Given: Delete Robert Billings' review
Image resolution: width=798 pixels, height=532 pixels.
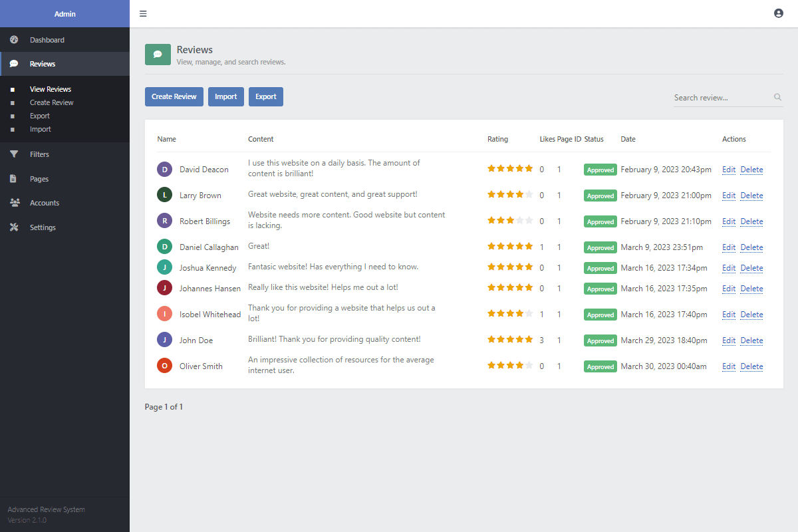Looking at the screenshot, I should pyautogui.click(x=751, y=221).
